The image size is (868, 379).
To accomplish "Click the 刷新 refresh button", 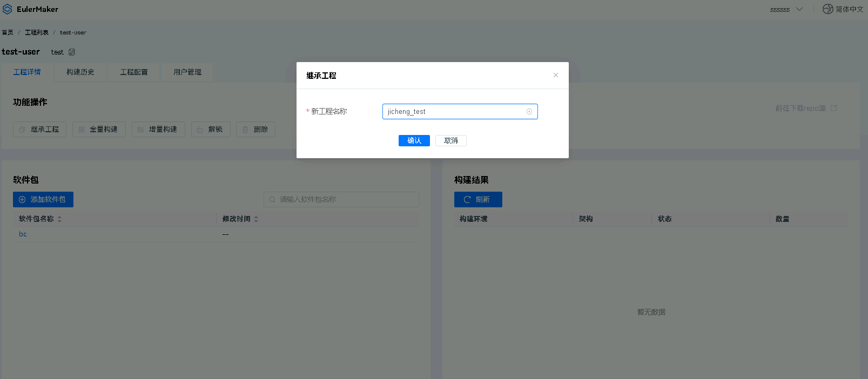I will [477, 200].
